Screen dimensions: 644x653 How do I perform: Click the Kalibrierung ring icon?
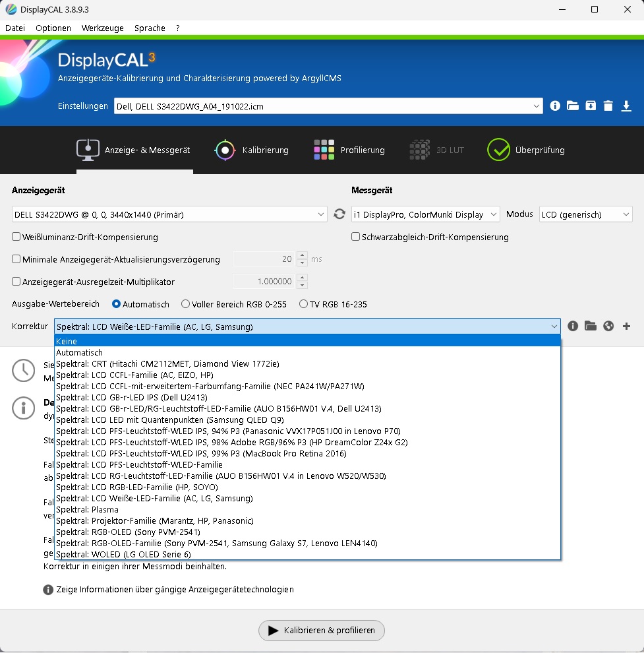point(225,150)
